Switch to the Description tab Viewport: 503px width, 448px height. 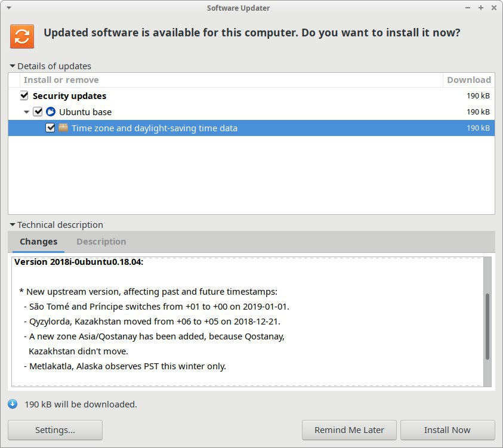tap(101, 242)
